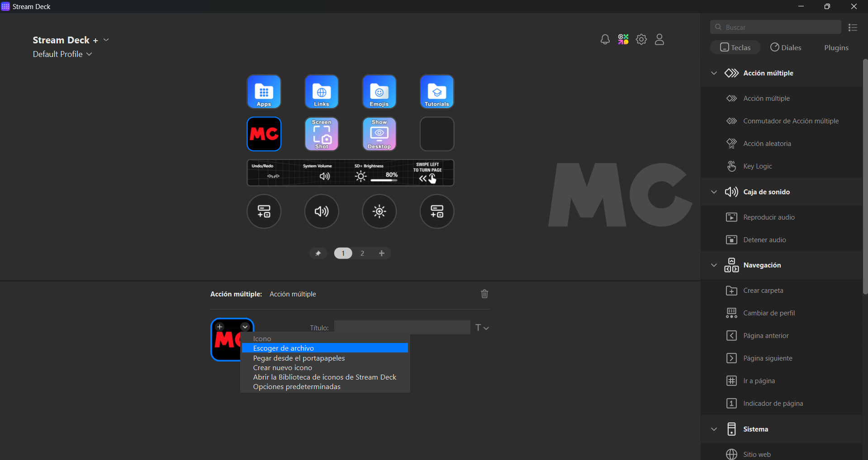This screenshot has height=460, width=868.
Task: Open the Stream Deck + device dropdown
Action: (106, 40)
